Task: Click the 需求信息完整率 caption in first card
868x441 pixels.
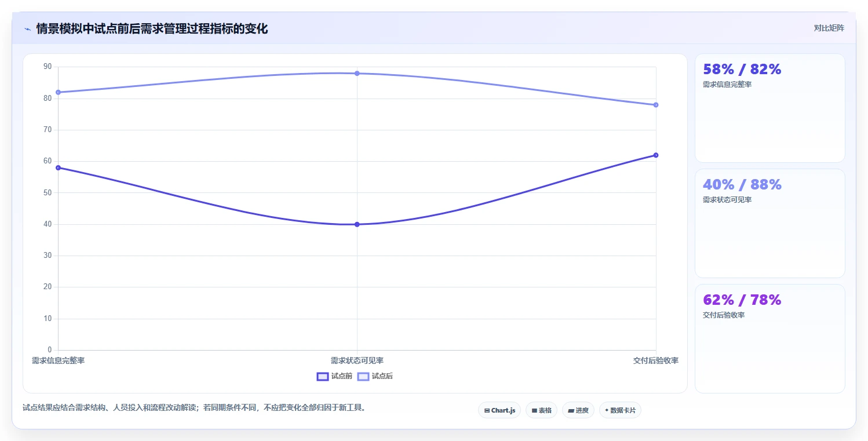Action: click(x=727, y=85)
